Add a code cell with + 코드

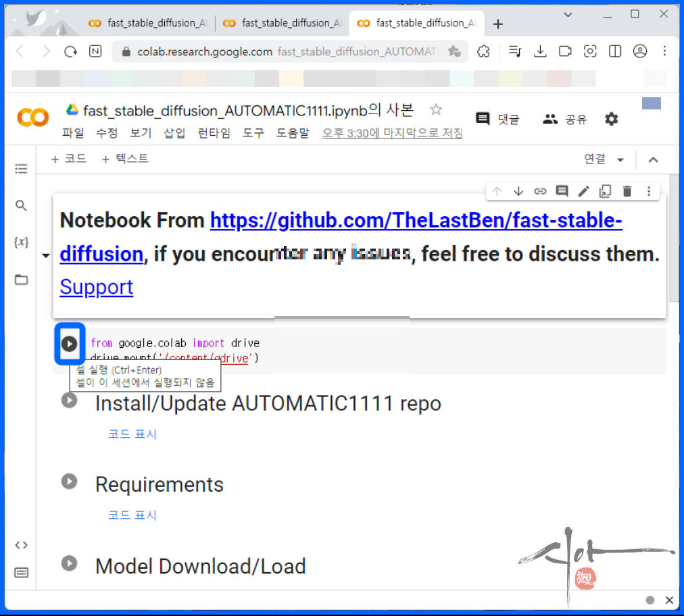click(x=68, y=159)
